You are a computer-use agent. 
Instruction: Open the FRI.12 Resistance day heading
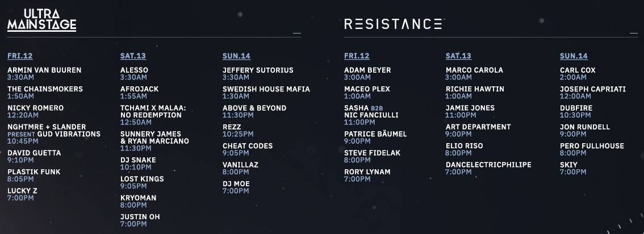[x=357, y=56]
